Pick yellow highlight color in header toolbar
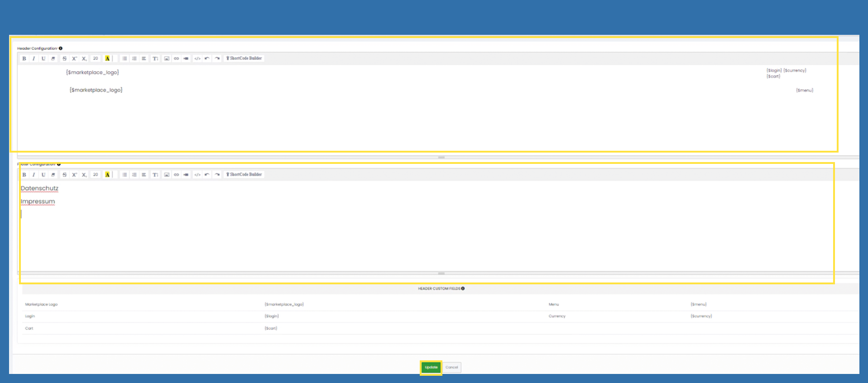Screen dimensions: 868x383 107,58
